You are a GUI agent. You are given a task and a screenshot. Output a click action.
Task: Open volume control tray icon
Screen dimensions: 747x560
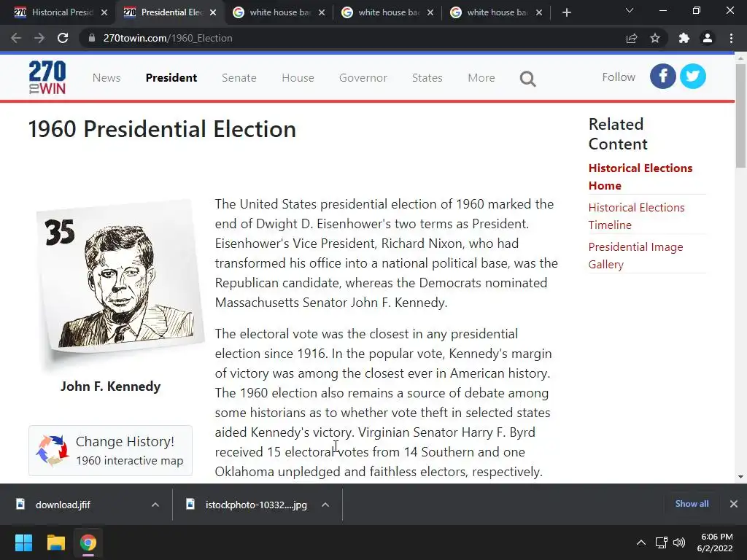point(679,542)
